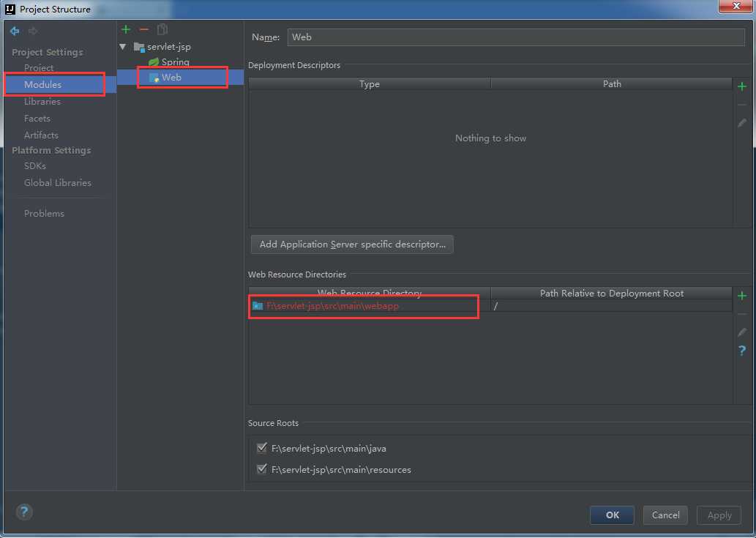Click the F:\servlet-jsp\src\main\java path text
The width and height of the screenshot is (756, 538).
329,448
